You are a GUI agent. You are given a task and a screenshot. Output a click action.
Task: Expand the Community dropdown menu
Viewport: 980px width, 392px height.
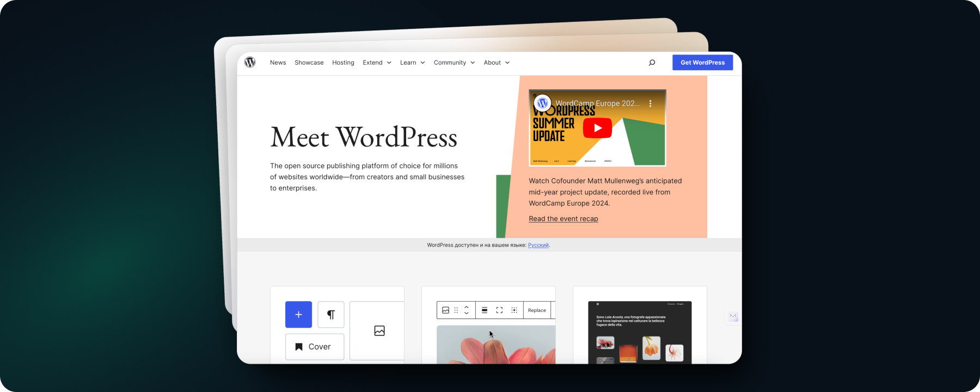coord(454,63)
